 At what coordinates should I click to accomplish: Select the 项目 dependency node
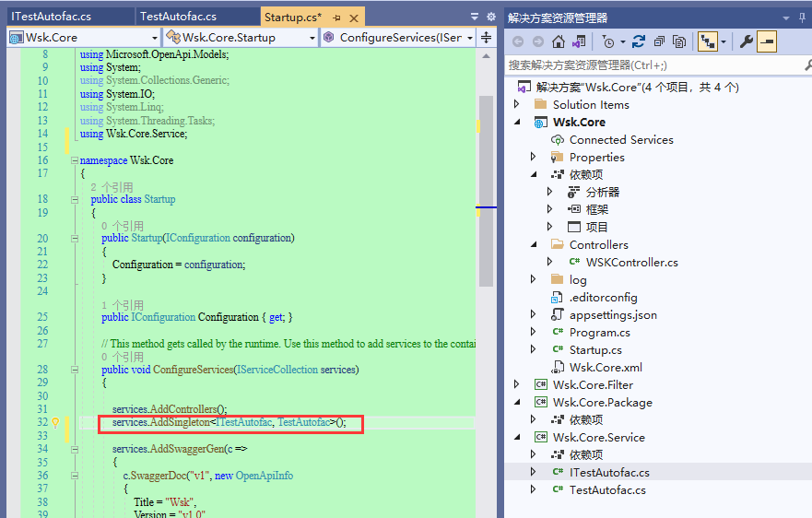point(596,227)
